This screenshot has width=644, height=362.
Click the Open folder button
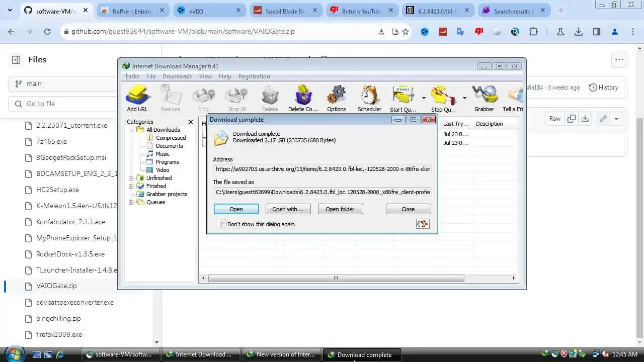pos(340,209)
